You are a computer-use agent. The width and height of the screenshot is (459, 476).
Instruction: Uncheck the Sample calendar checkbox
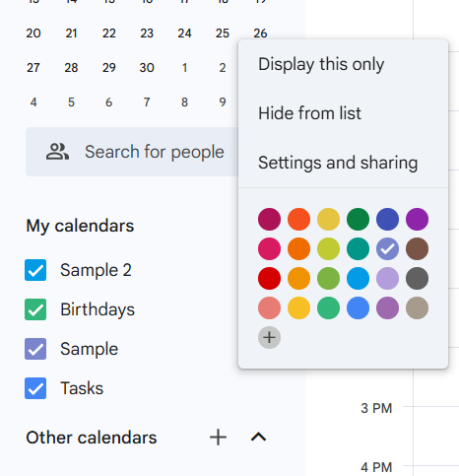click(35, 349)
